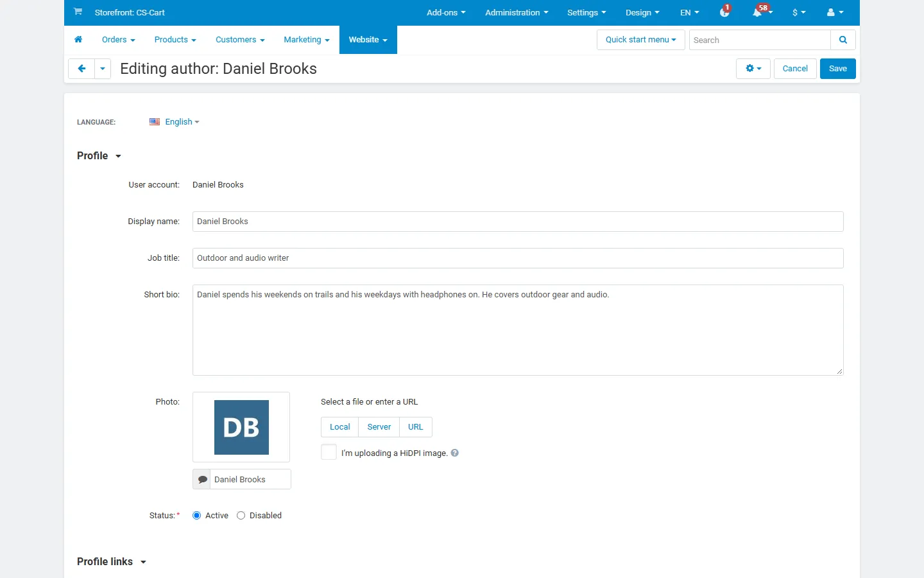Collapse the Profile section
The width and height of the screenshot is (924, 578).
point(99,156)
